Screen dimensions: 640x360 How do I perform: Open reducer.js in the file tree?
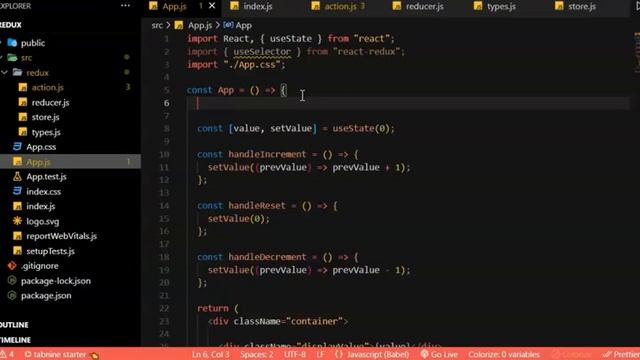coord(50,102)
